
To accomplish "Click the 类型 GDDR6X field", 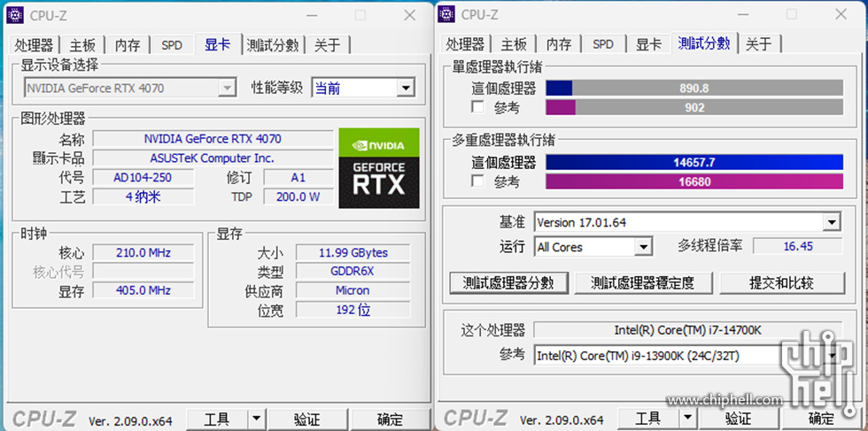I will 353,271.
